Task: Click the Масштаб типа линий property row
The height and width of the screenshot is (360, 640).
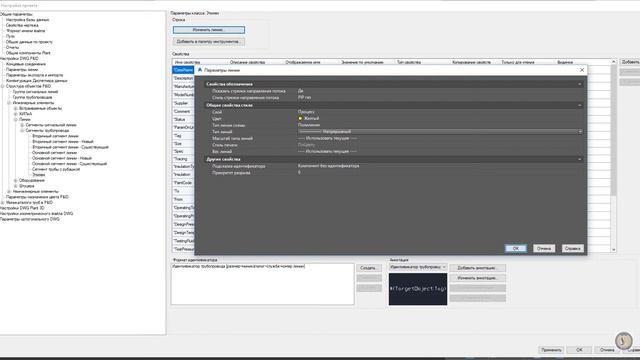Action: click(x=394, y=138)
